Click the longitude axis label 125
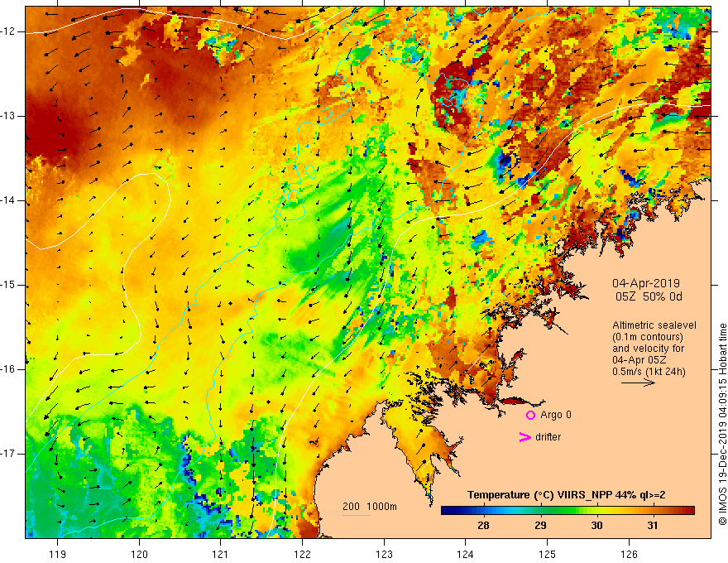Screen dimensions: 728x563 click(548, 554)
